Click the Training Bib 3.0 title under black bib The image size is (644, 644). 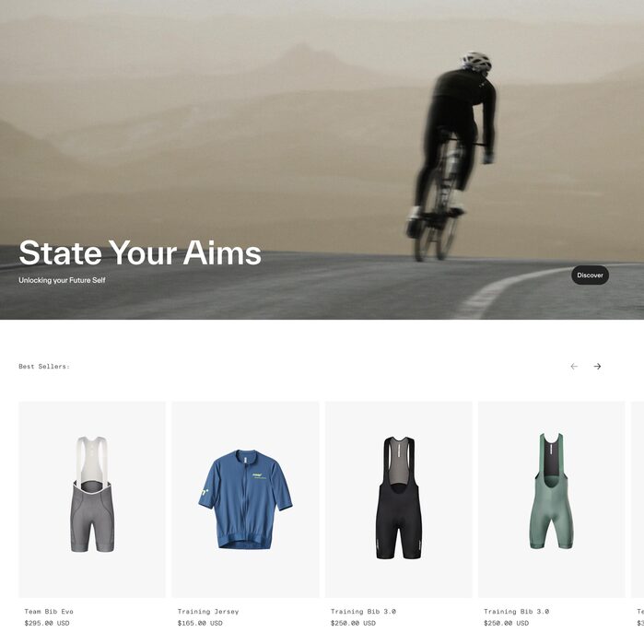(x=363, y=612)
